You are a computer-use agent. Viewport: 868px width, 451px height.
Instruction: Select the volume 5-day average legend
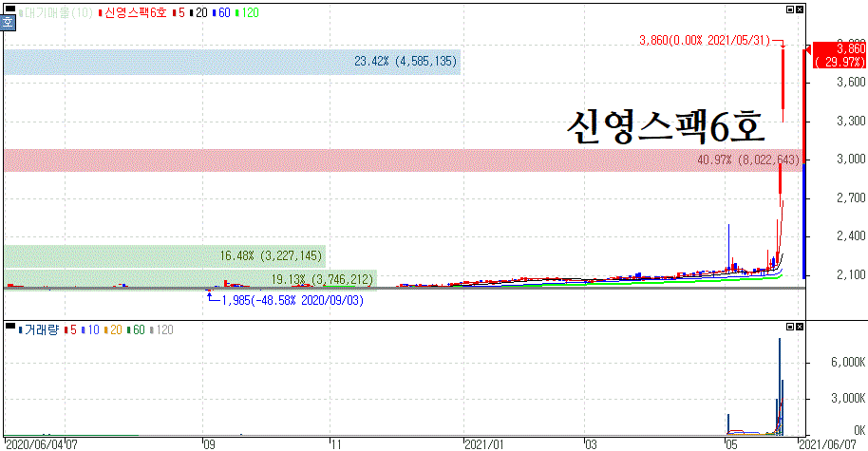coord(70,330)
